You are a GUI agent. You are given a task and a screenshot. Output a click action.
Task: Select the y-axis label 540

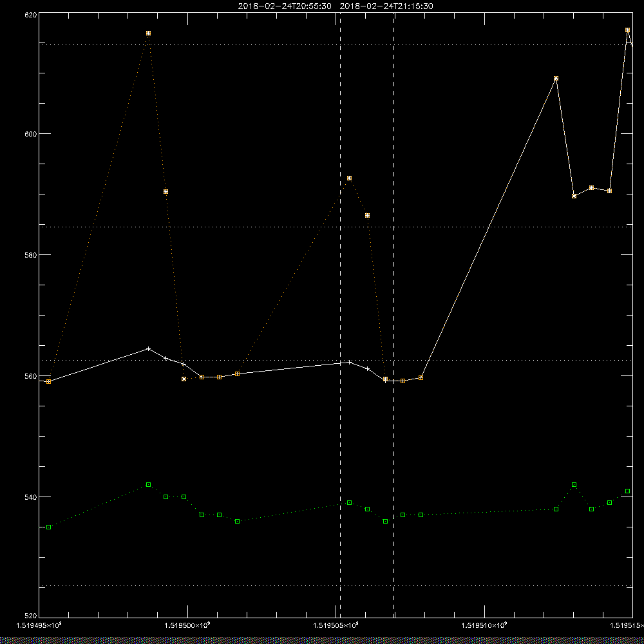click(31, 497)
